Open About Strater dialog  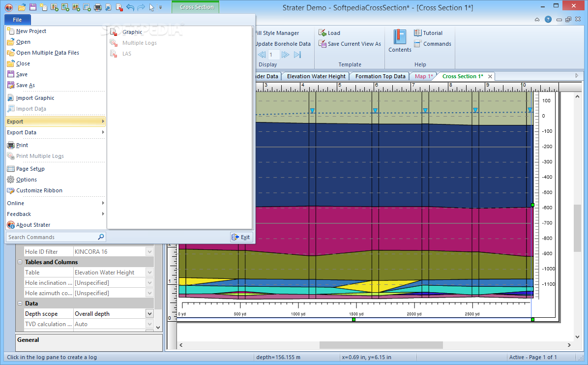[56, 225]
